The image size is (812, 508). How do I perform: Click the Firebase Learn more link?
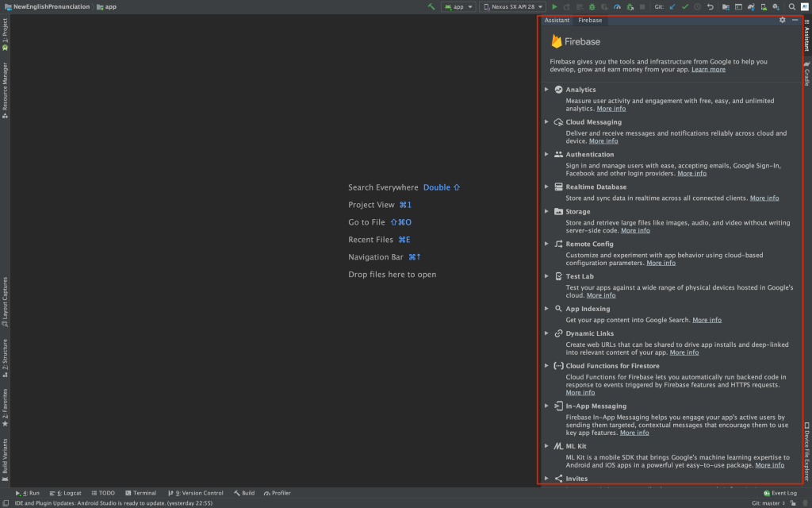pyautogui.click(x=708, y=70)
